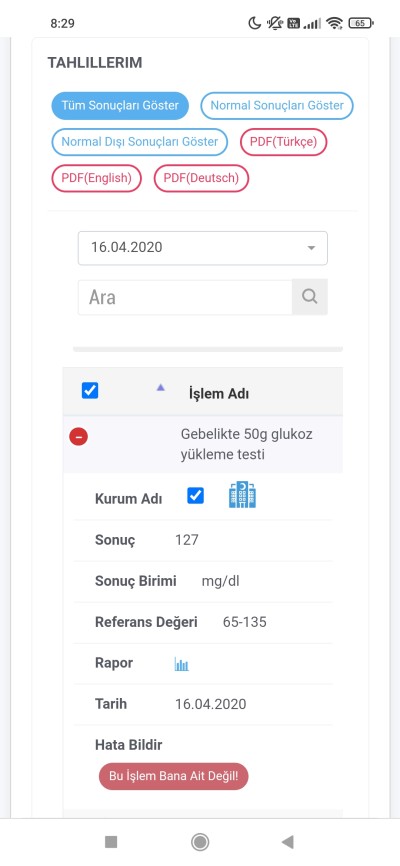Tap the Android home circle button

199,842
